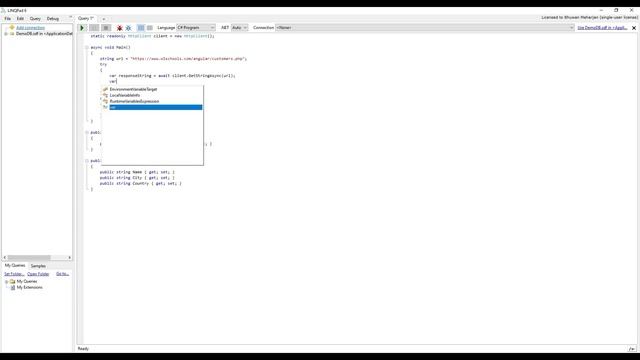Select the My Extensions tree item
The width and height of the screenshot is (640, 360).
(x=29, y=287)
